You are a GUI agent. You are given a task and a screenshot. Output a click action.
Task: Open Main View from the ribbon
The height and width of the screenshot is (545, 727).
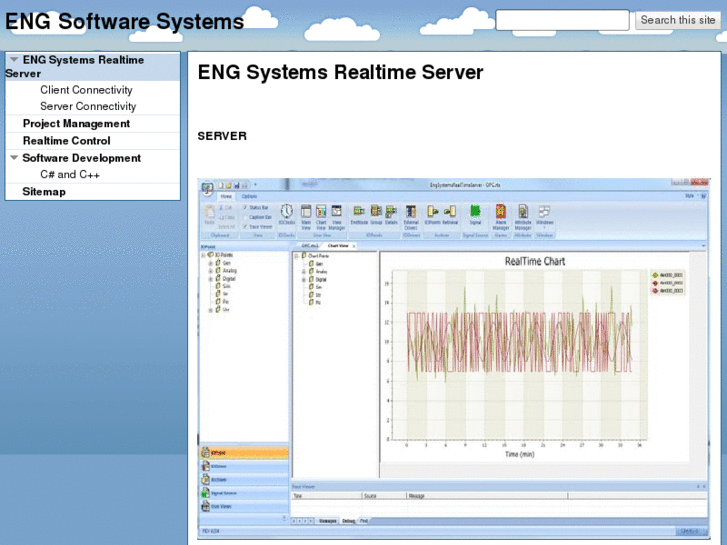[306, 211]
